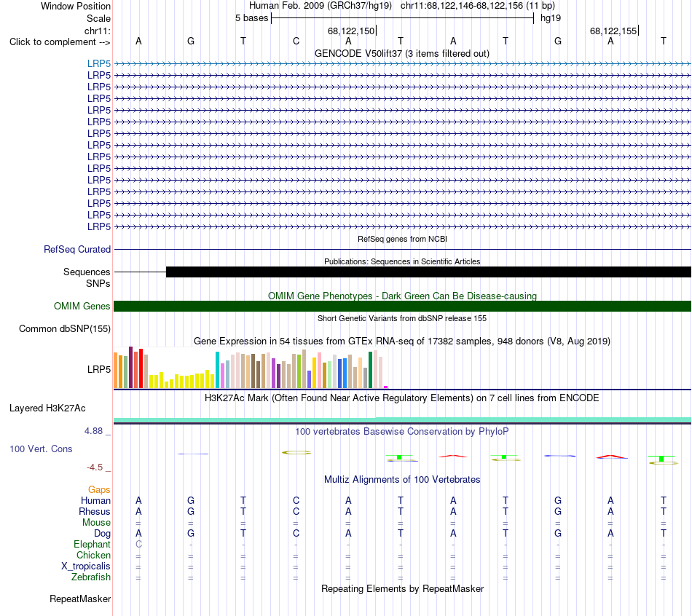The image size is (692, 616).
Task: Click the Scale label in the ruler area
Action: tap(98, 18)
